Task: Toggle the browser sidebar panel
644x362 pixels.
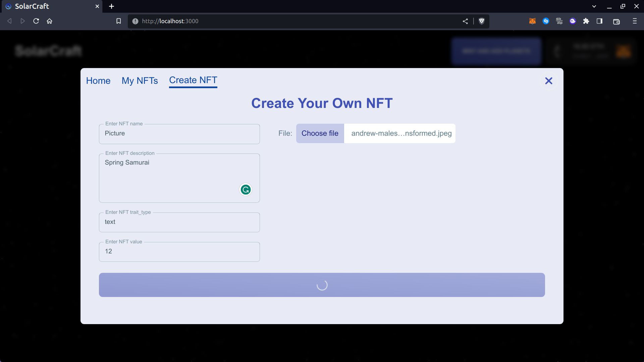Action: click(599, 21)
